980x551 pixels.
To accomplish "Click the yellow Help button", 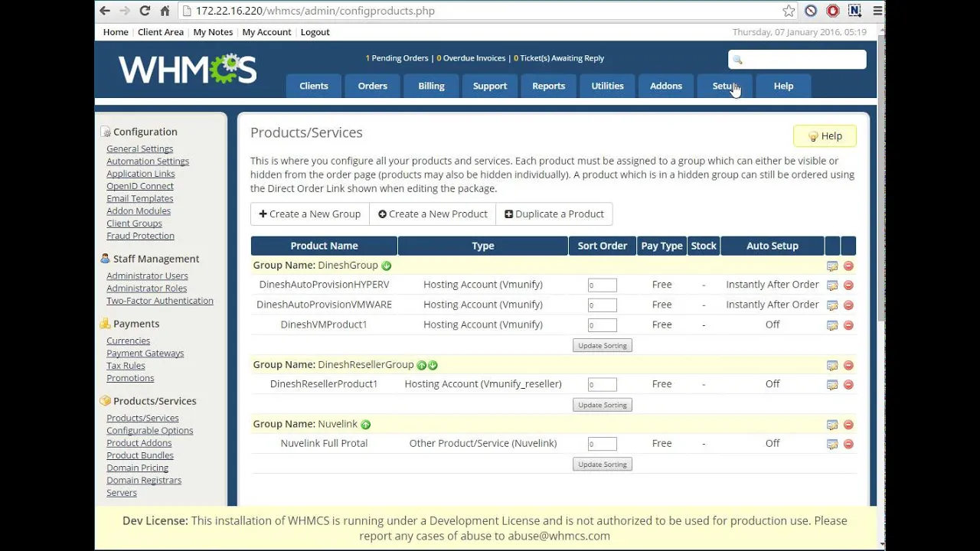I will [825, 136].
